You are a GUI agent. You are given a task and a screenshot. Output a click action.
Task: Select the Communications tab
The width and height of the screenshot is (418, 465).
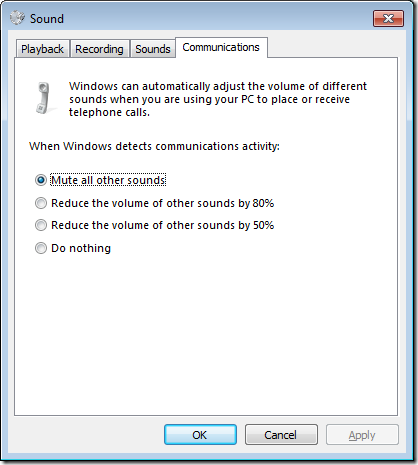[x=221, y=47]
